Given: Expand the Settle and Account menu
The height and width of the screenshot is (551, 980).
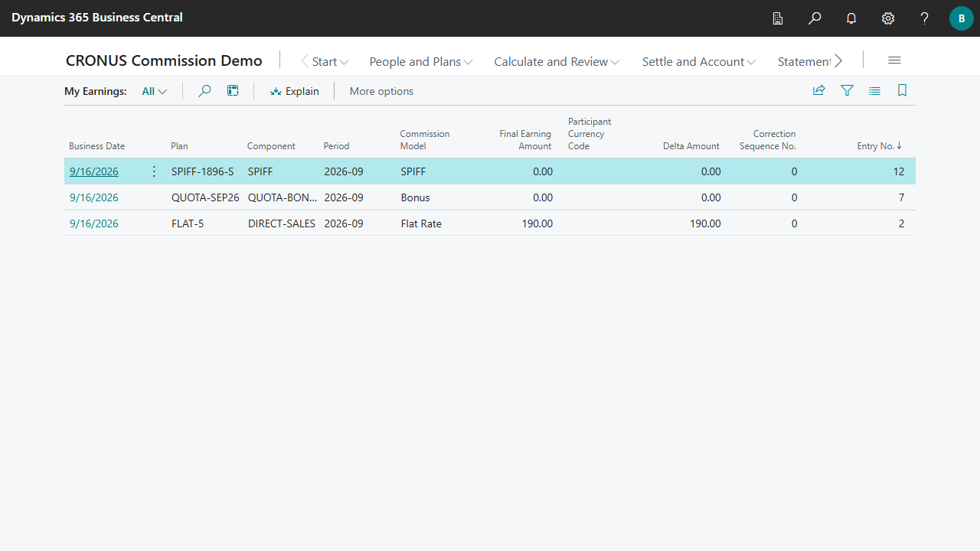Looking at the screenshot, I should click(699, 62).
